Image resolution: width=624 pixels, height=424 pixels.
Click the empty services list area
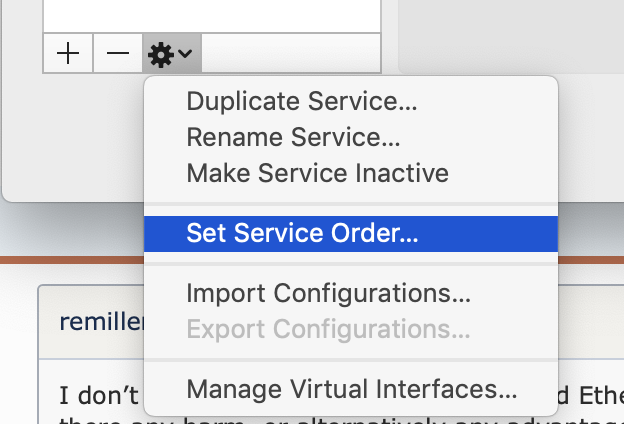[x=200, y=15]
